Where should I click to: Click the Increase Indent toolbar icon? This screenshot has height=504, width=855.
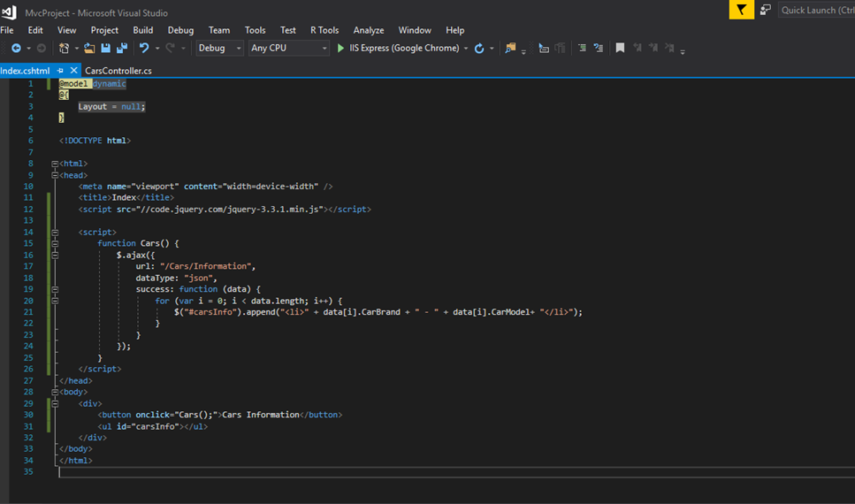pyautogui.click(x=599, y=48)
